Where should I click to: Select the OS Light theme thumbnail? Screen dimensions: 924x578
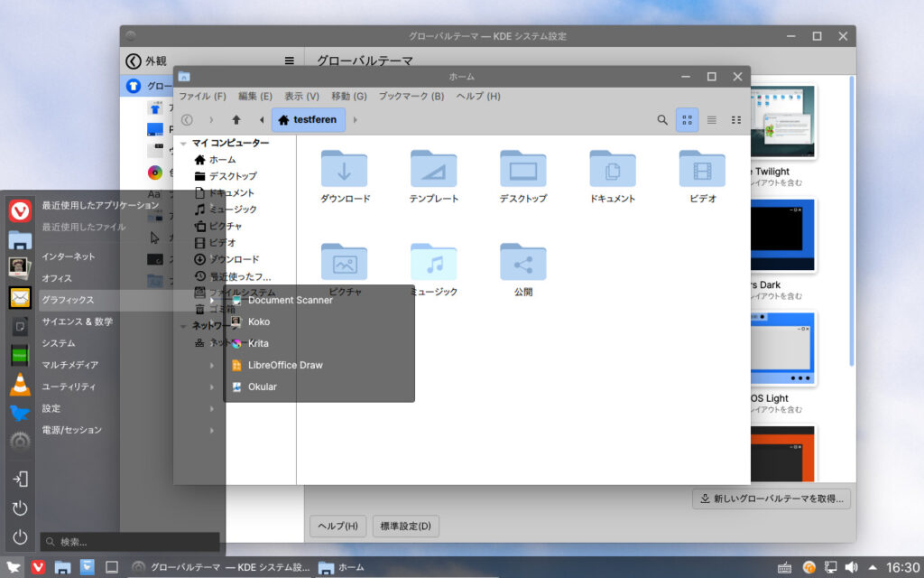point(783,350)
